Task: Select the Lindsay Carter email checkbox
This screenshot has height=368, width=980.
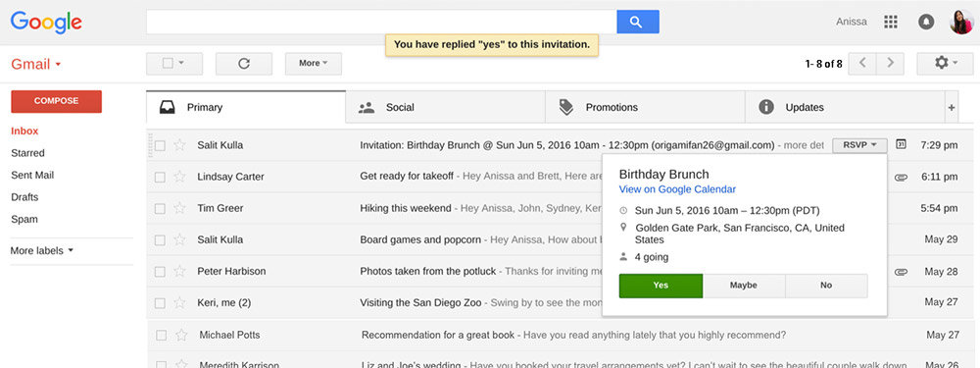Action: tap(160, 177)
